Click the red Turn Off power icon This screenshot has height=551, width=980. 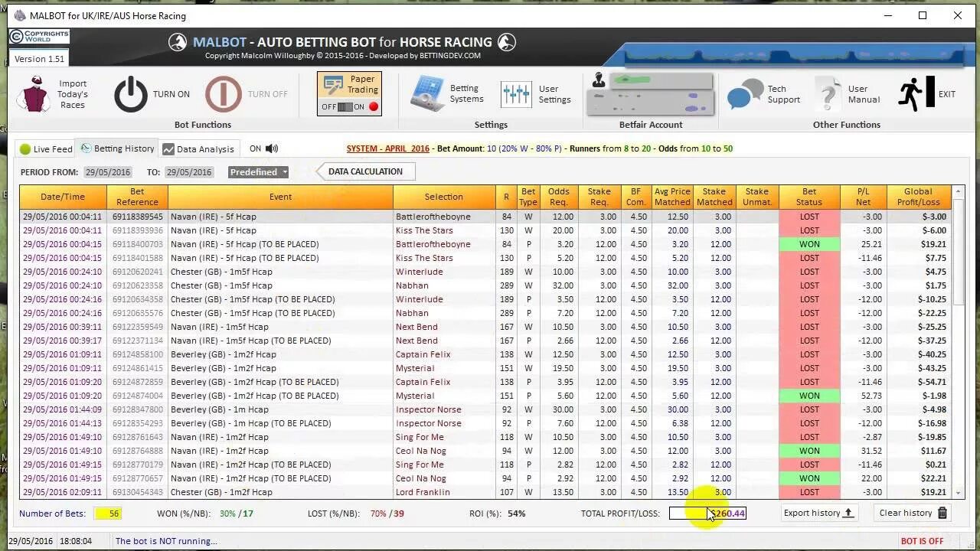click(x=223, y=95)
